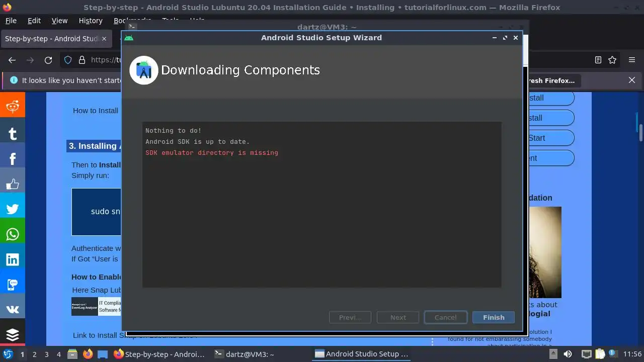Screen dimensions: 644x362
Task: Go back in Firefox with back arrow
Action: pos(12,60)
